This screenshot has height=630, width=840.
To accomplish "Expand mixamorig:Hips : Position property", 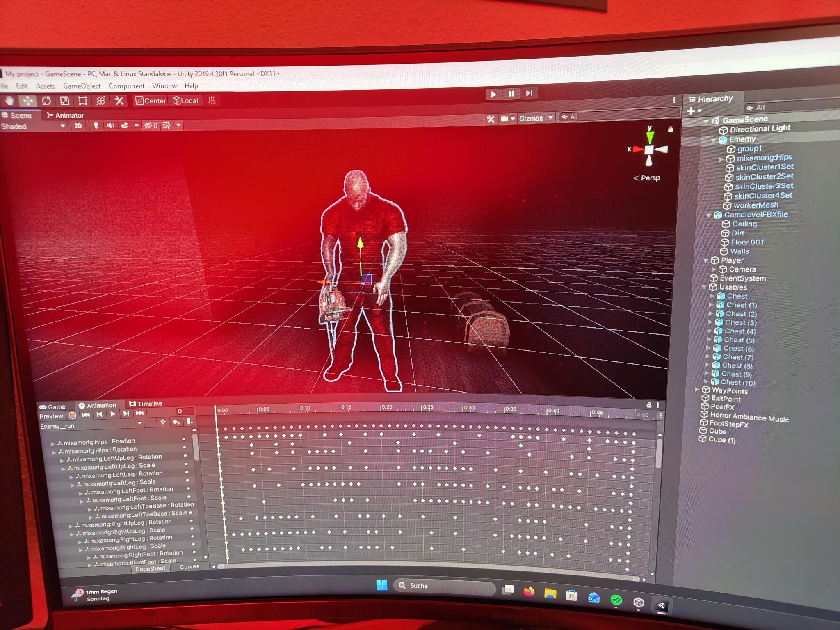I will 53,444.
